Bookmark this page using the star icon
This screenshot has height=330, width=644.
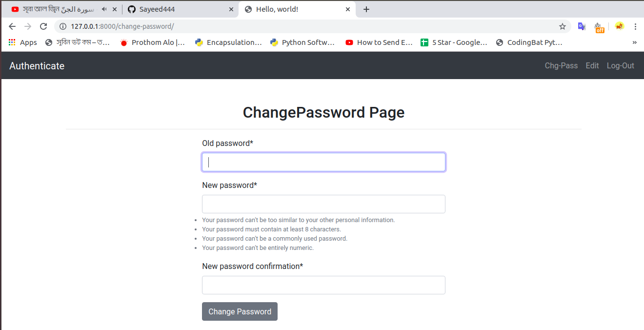(563, 26)
